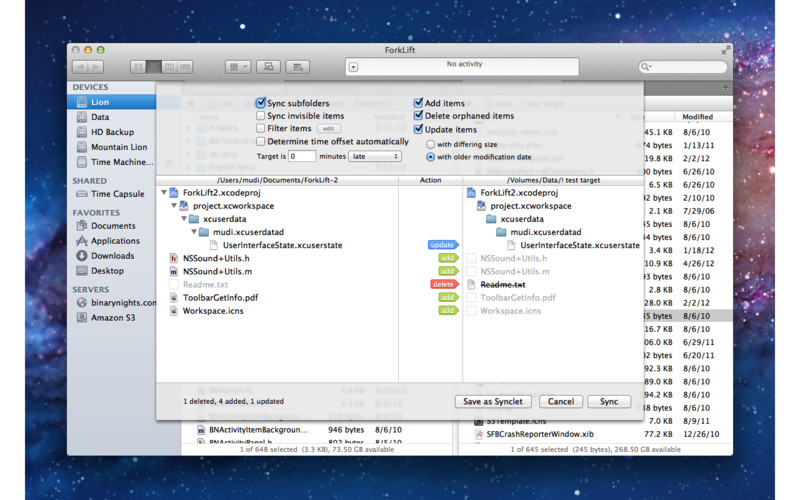Collapse the xcuserdata folder on left
Screen dimensions: 800x500
pos(184,219)
